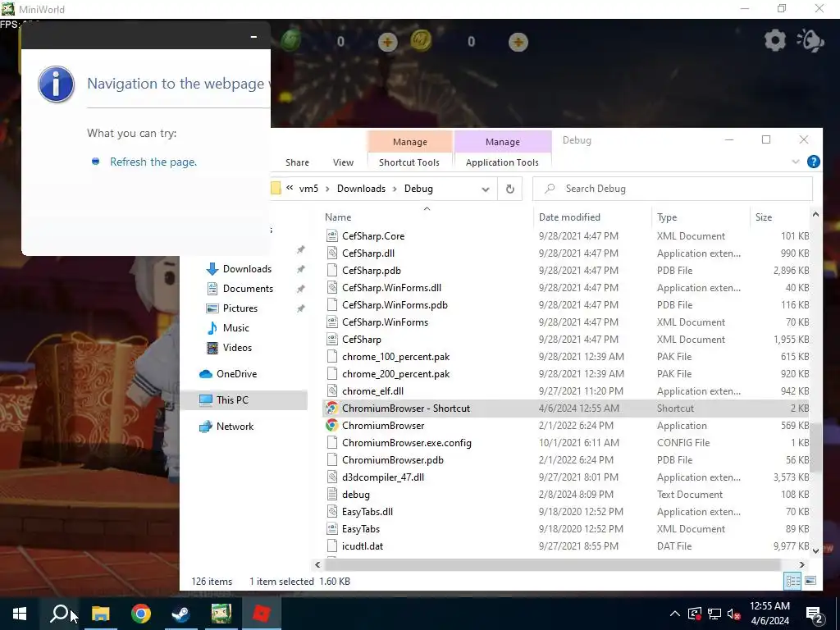Image resolution: width=840 pixels, height=630 pixels.
Task: Open the View ribbon tab
Action: tap(343, 162)
